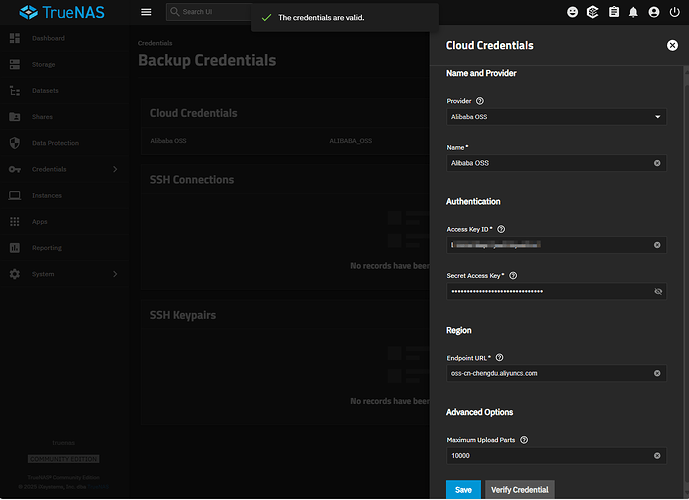Click the ALIBABA_OSS provider cell
This screenshot has width=689, height=500.
tap(351, 141)
